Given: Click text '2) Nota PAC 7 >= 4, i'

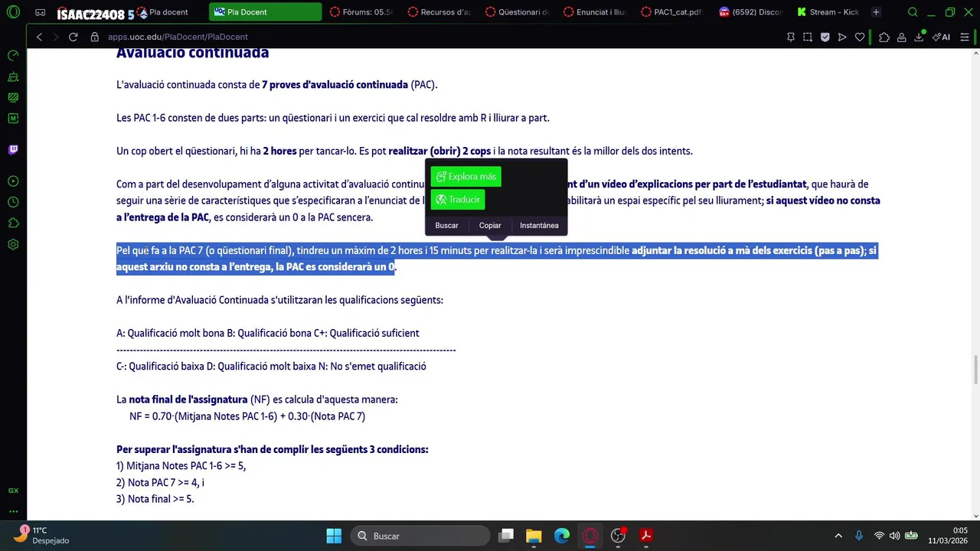Looking at the screenshot, I should [x=160, y=483].
